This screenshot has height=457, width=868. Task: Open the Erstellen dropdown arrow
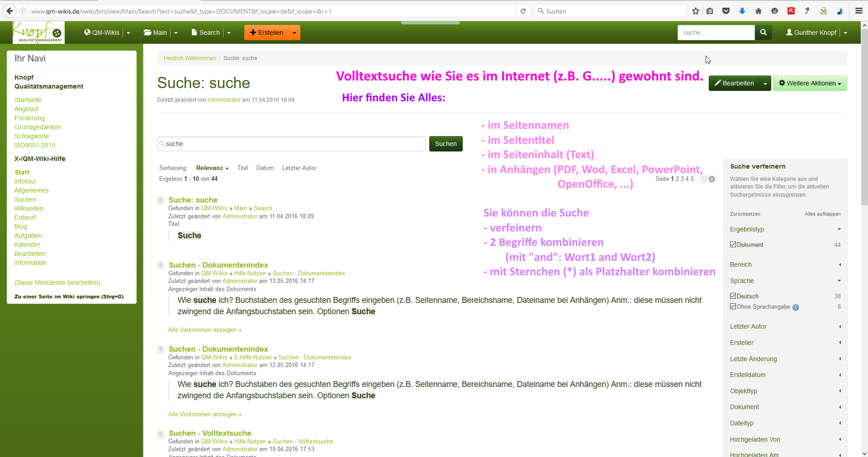point(294,33)
